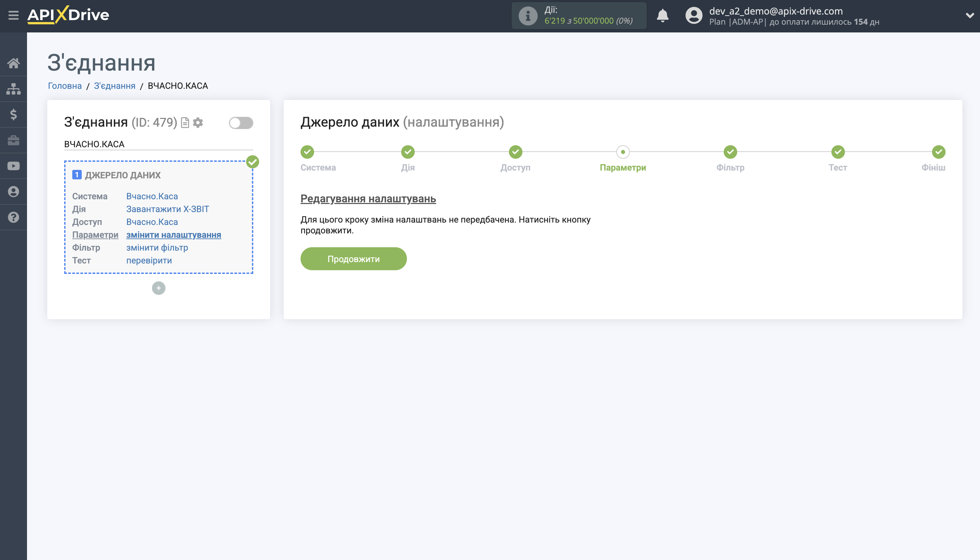Click the connection settings gear icon
This screenshot has height=560, width=980.
[x=198, y=123]
